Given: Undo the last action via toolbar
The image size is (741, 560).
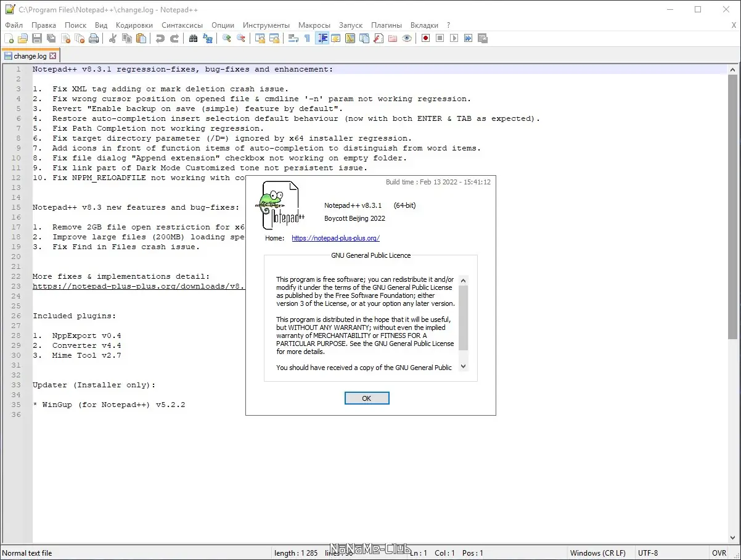Looking at the screenshot, I should pos(160,38).
